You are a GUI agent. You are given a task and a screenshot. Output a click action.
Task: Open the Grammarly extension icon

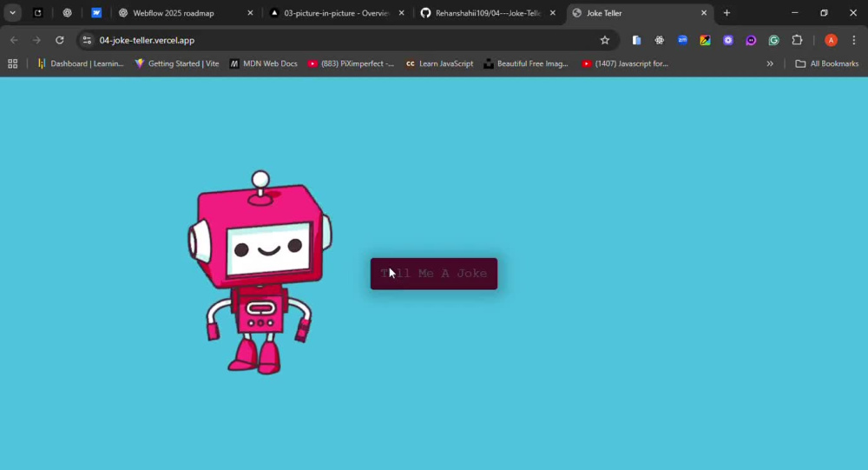(x=774, y=40)
